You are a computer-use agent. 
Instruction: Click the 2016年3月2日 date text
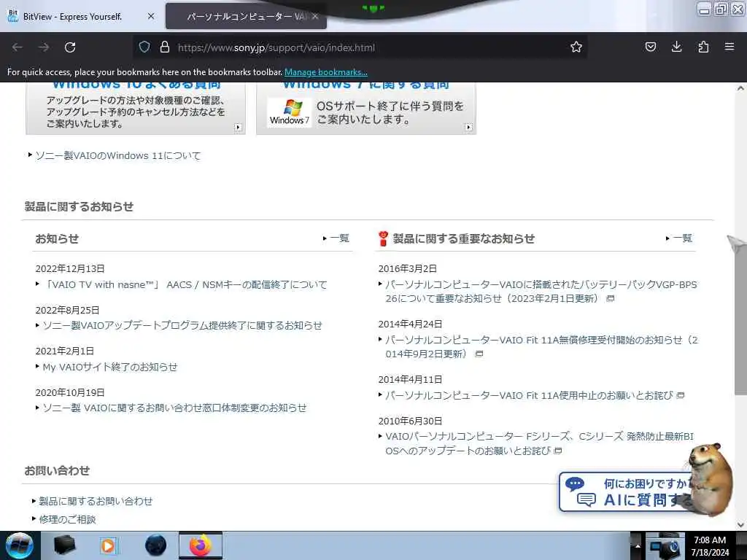(x=407, y=268)
